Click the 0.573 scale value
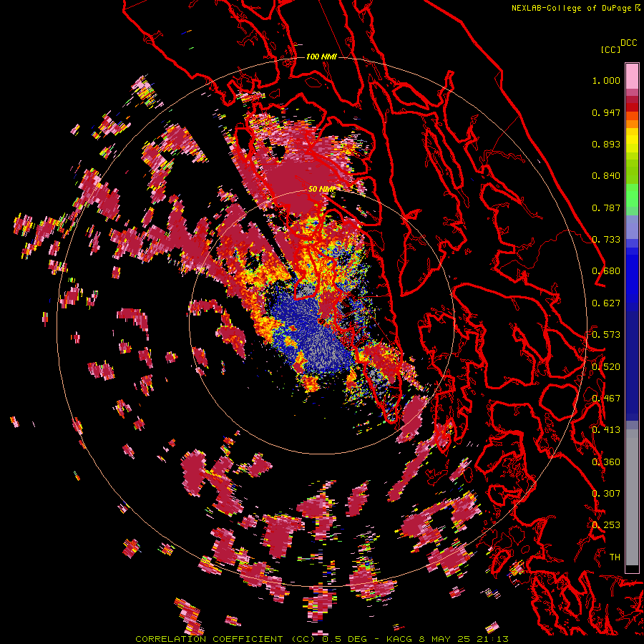 tap(606, 335)
